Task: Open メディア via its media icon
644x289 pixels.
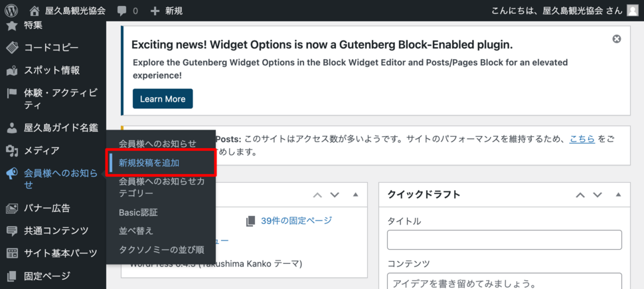Action: click(12, 151)
